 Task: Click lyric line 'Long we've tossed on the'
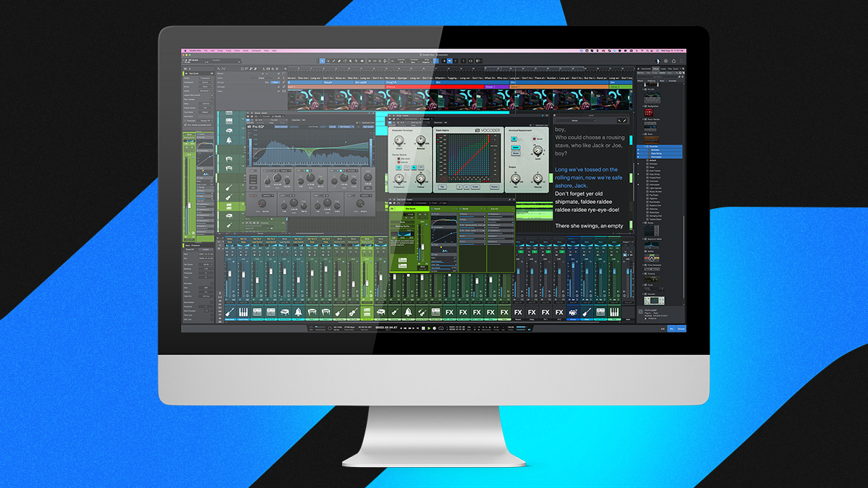click(587, 170)
